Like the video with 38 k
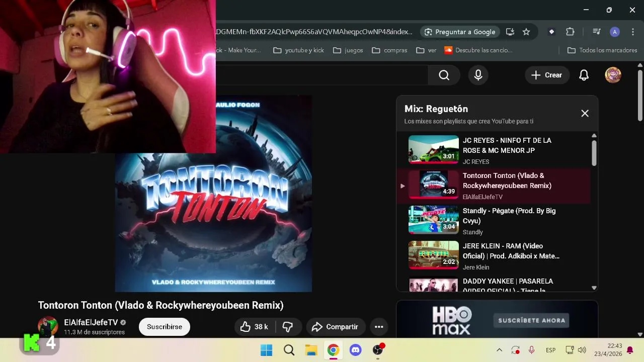 254,327
